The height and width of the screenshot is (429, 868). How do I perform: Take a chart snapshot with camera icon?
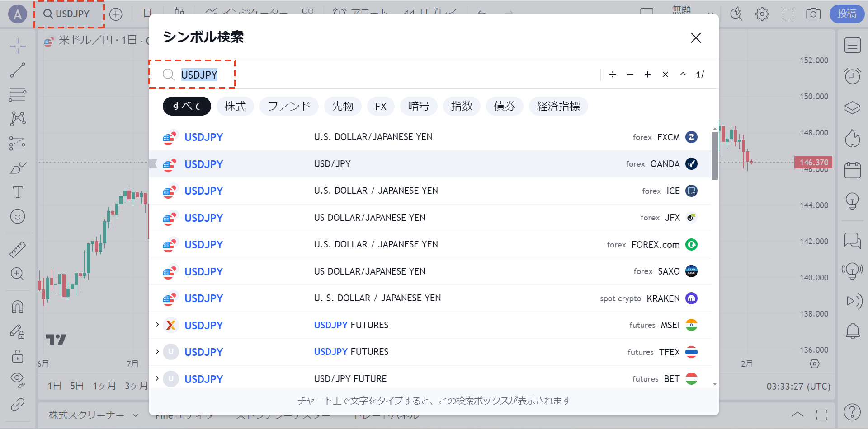pyautogui.click(x=813, y=14)
